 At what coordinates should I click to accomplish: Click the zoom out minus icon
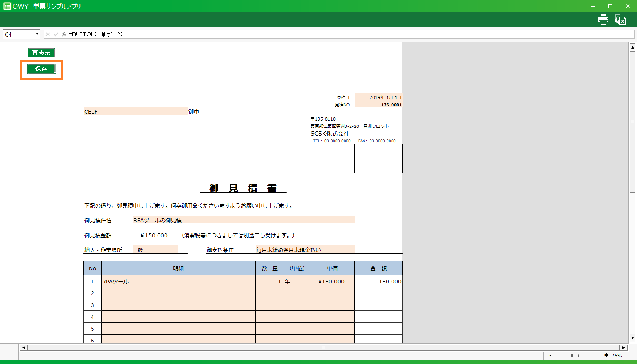(x=550, y=356)
